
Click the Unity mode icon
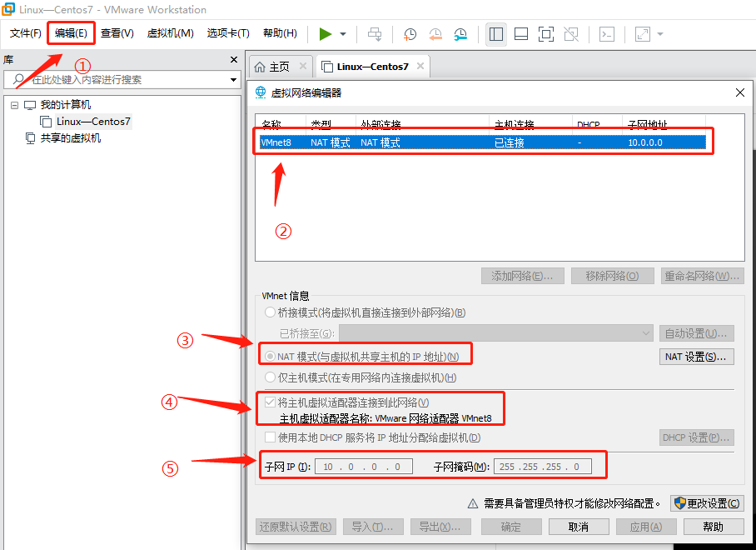pyautogui.click(x=571, y=34)
